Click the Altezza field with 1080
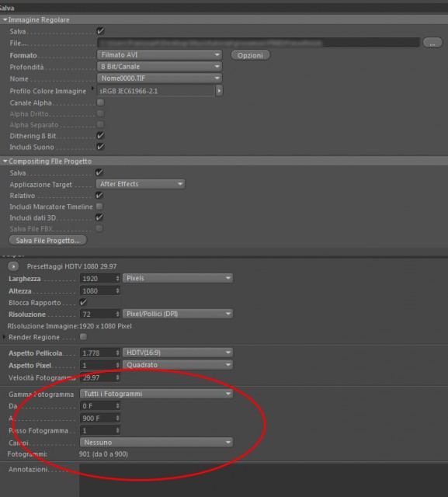The width and height of the screenshot is (448, 497). click(x=98, y=290)
